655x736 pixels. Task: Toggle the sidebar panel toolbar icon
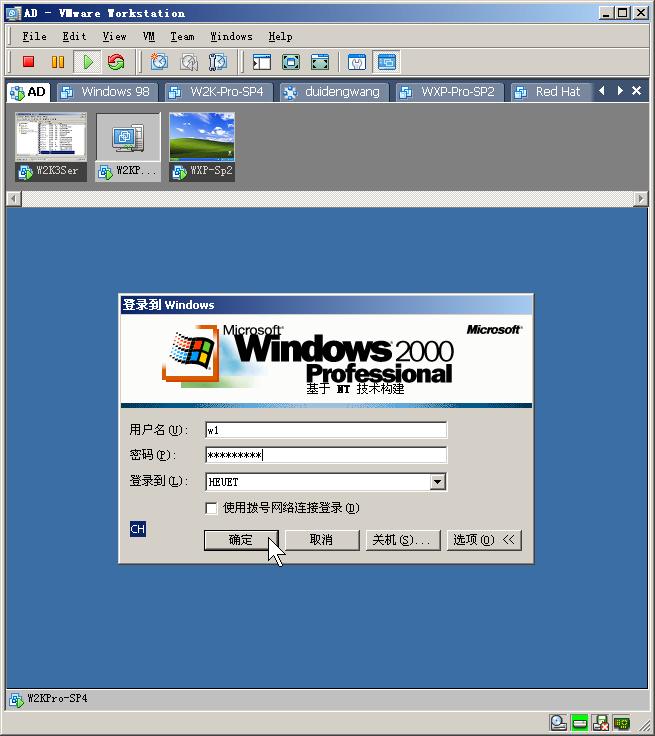point(262,62)
